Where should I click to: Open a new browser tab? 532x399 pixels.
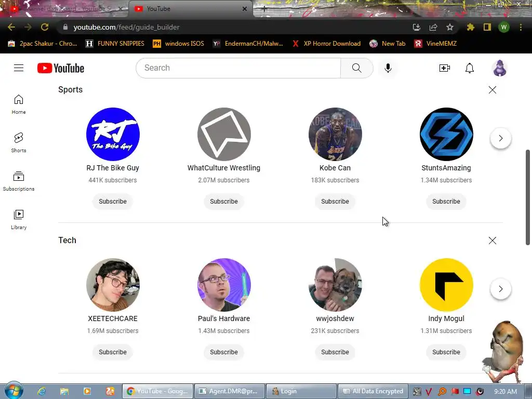[x=264, y=9]
